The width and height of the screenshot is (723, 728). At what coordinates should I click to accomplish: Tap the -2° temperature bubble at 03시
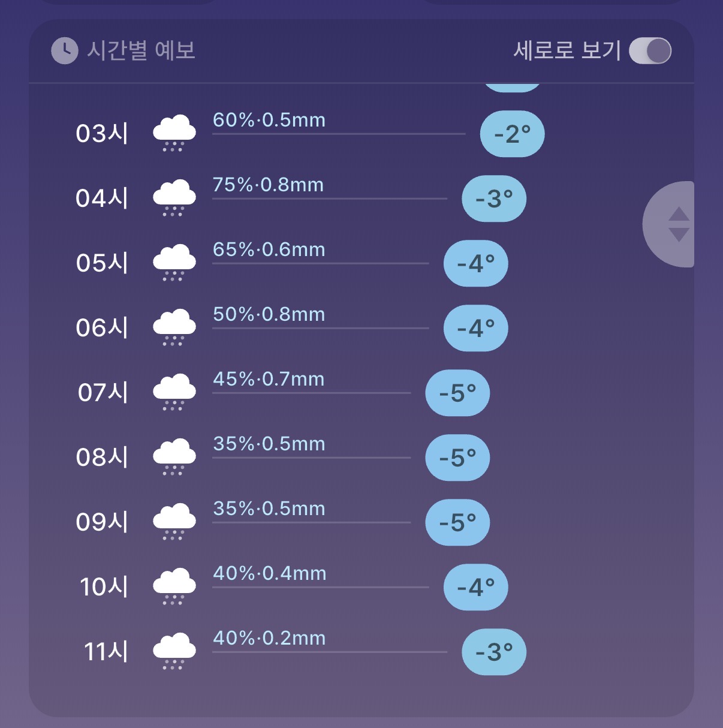coord(512,134)
